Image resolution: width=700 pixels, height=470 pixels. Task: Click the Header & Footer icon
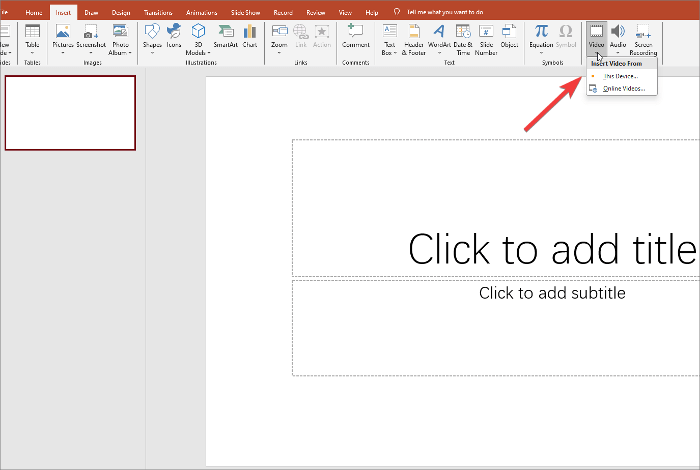point(414,38)
